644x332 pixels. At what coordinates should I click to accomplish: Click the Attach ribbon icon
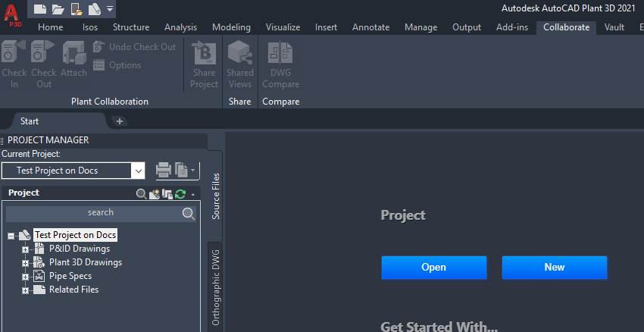(73, 52)
